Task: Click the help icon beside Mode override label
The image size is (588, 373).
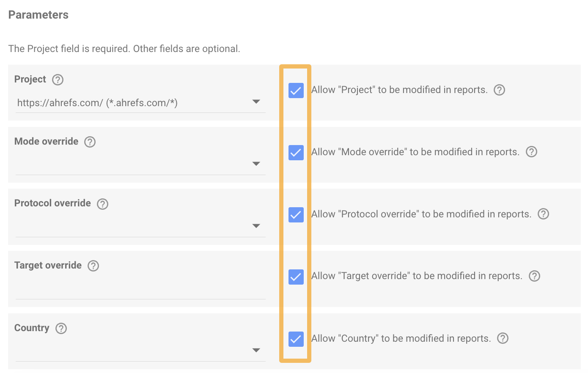Action: point(90,142)
